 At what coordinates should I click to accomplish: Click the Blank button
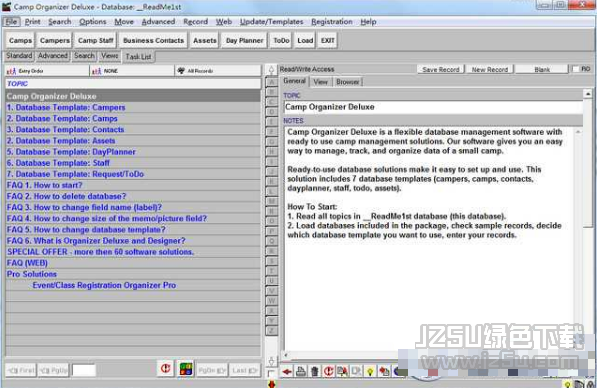click(x=542, y=70)
